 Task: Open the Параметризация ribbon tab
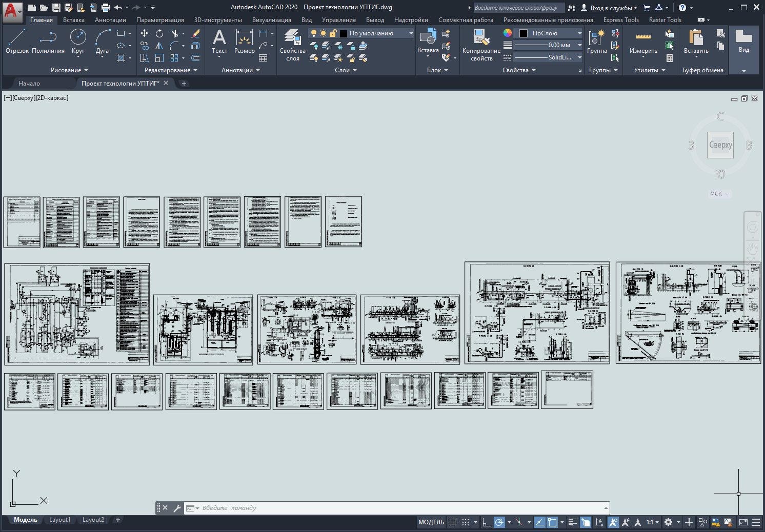click(x=160, y=20)
